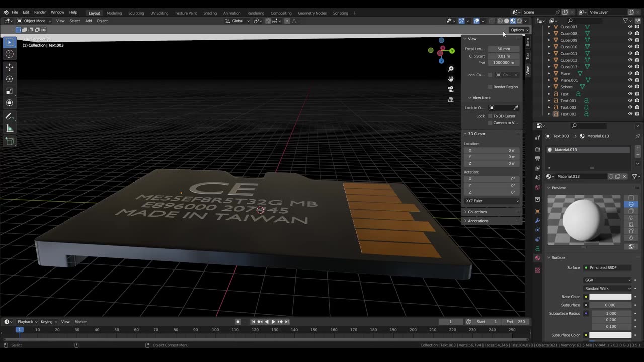Click the eyedropper in Lock to Object
The image size is (644, 362).
tap(516, 108)
